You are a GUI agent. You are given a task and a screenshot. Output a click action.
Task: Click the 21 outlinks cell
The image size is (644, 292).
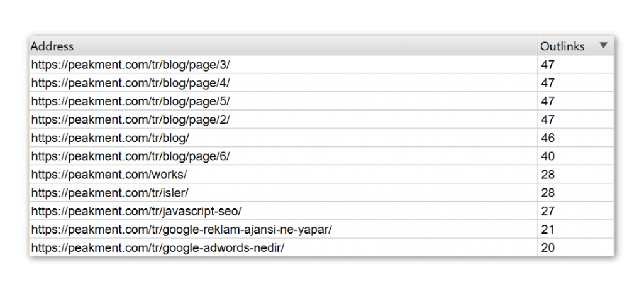(x=548, y=229)
